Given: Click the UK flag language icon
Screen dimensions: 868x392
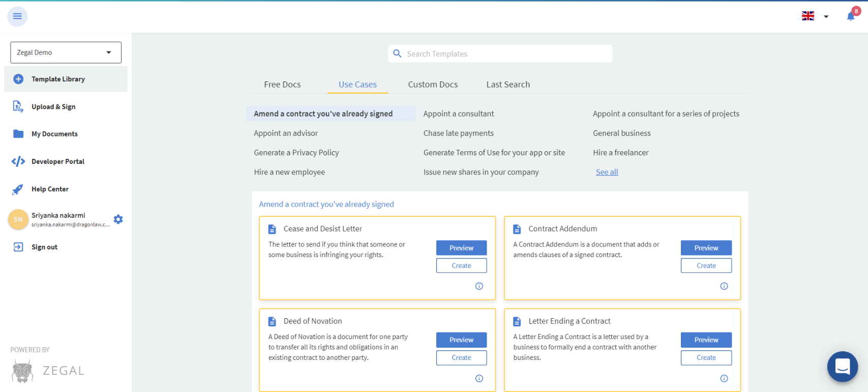Looking at the screenshot, I should (808, 16).
